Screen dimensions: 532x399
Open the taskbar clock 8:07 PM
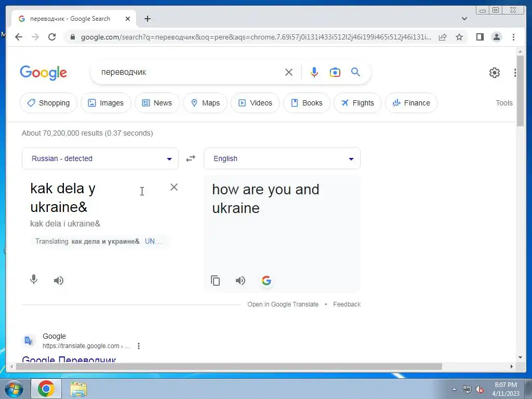point(506,389)
